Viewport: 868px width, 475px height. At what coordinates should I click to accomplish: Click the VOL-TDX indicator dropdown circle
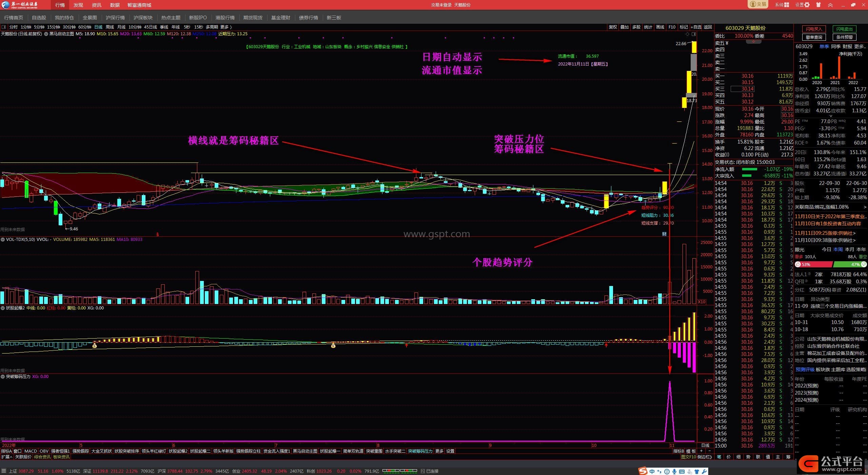pos(3,240)
